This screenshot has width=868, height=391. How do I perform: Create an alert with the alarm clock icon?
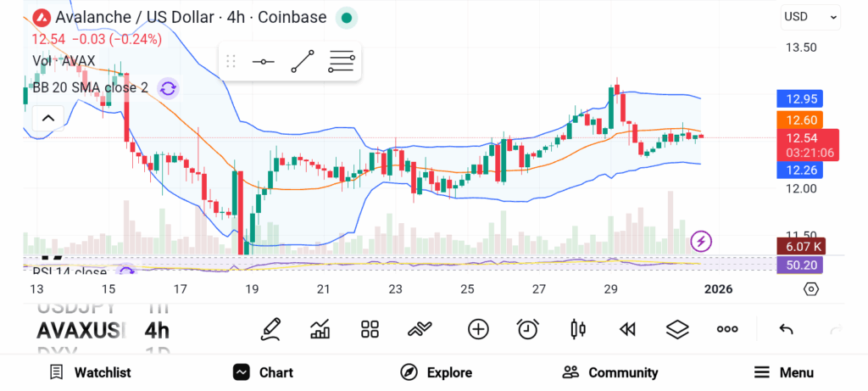click(528, 329)
